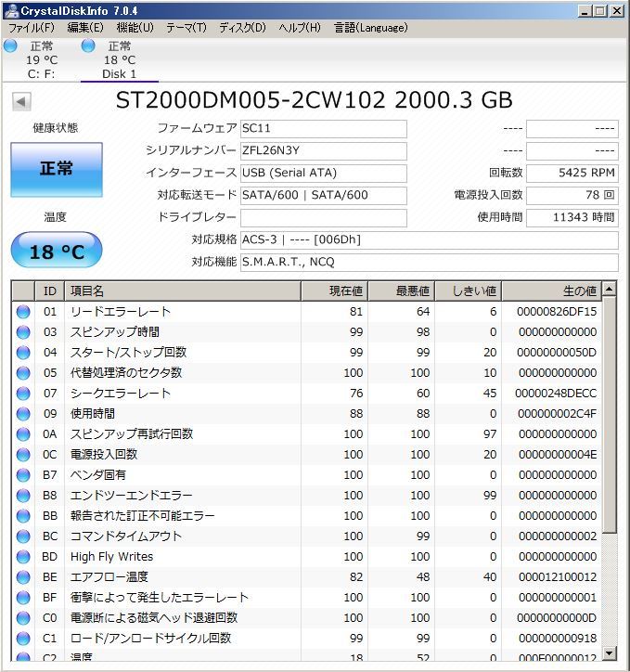This screenshot has width=630, height=672.
Task: Minimize the CrystalDiskInfo window
Action: [584, 11]
